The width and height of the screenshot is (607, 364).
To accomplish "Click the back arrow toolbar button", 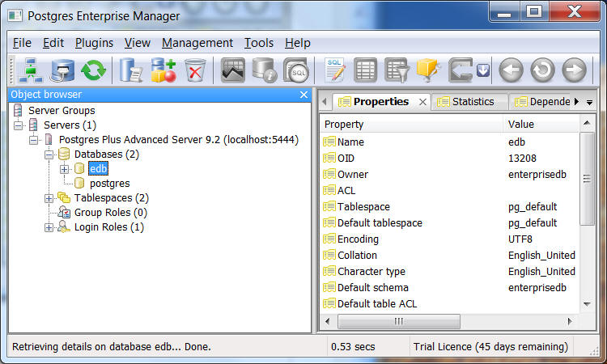I will 511,70.
